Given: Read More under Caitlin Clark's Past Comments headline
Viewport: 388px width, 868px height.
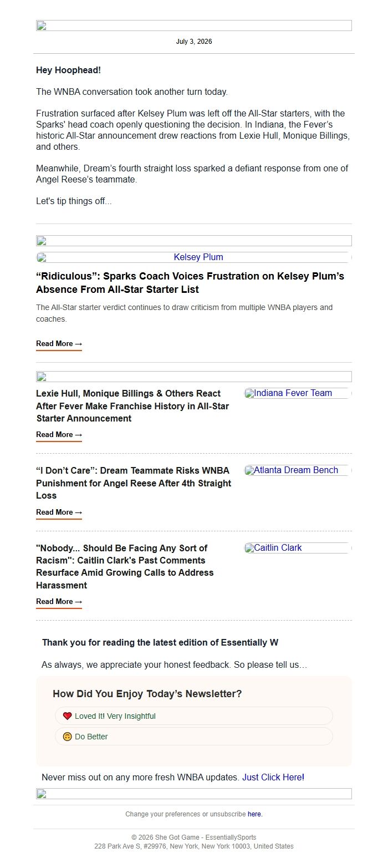Looking at the screenshot, I should pyautogui.click(x=59, y=602).
